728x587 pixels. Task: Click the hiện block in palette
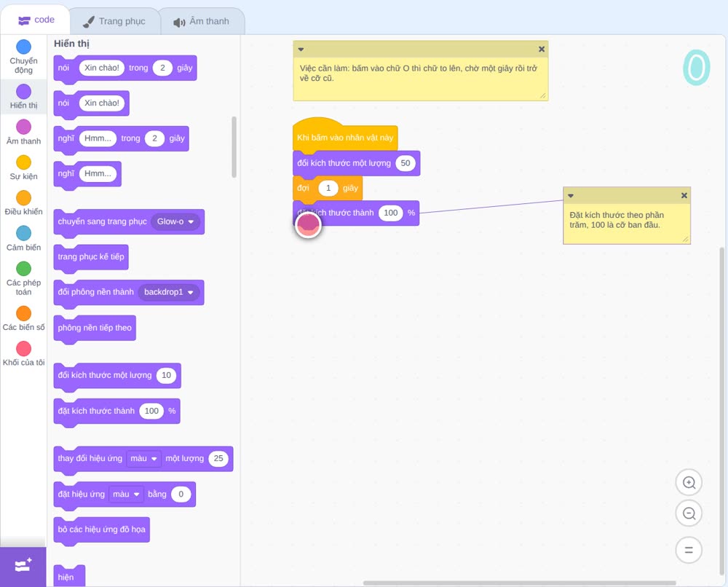pyautogui.click(x=69, y=576)
